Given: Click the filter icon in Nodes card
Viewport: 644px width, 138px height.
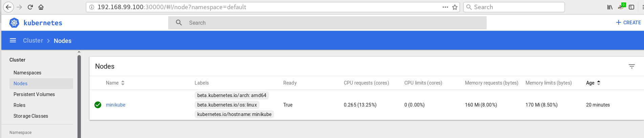Looking at the screenshot, I should coord(631,66).
